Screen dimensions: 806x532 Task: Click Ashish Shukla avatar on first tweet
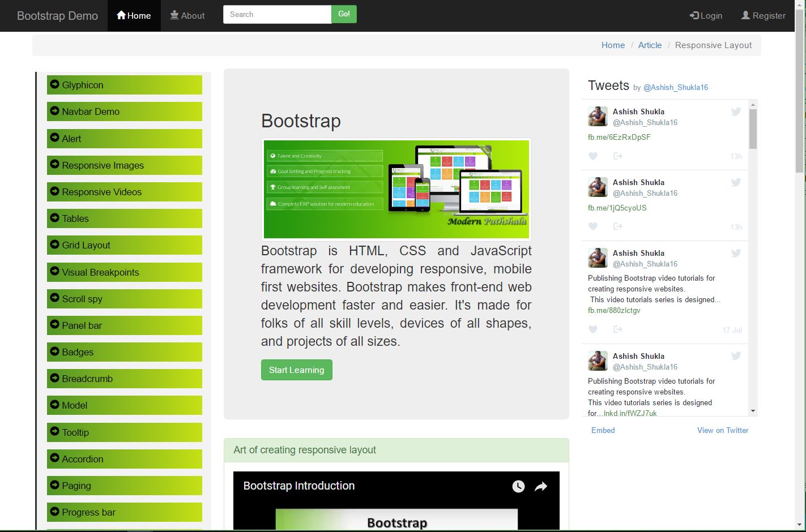[x=598, y=116]
